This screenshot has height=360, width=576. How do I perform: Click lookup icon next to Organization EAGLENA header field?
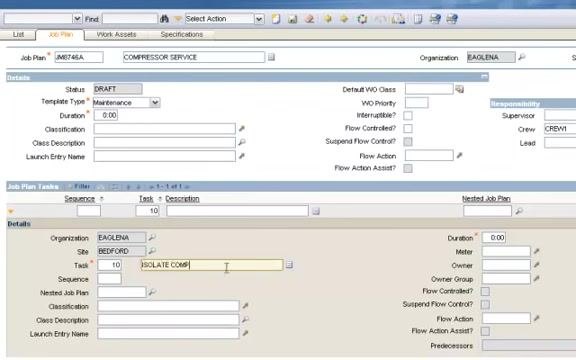pyautogui.click(x=522, y=57)
